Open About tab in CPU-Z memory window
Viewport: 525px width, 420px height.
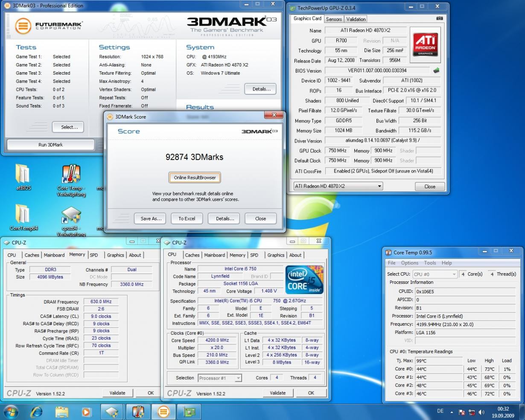[135, 255]
